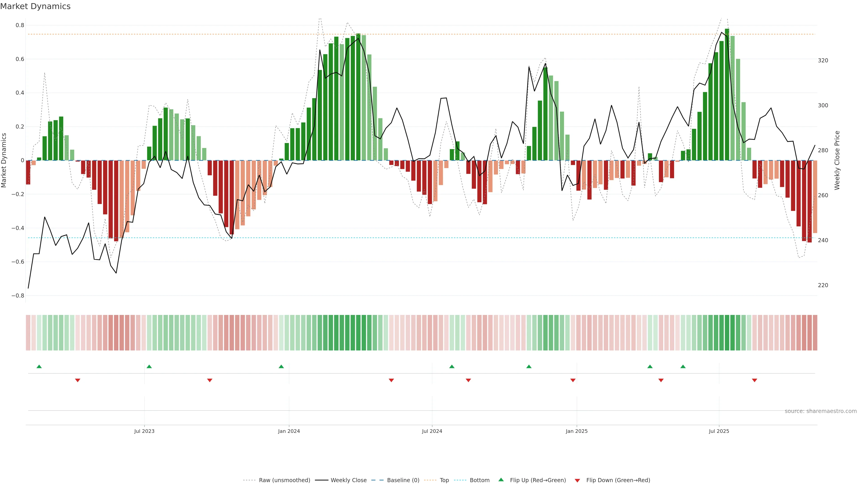Screen dimensions: 868x488
Task: Hide the Top threshold legend entry
Action: coord(444,480)
